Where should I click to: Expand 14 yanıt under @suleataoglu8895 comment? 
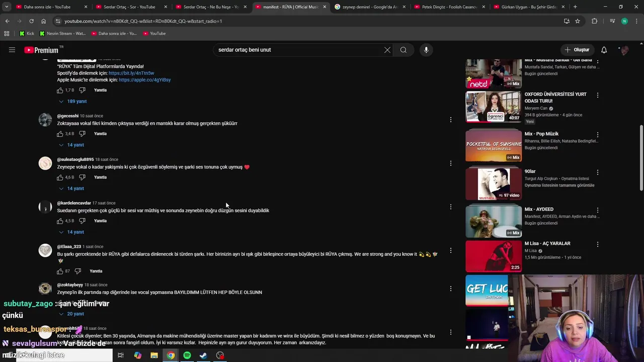tap(71, 189)
